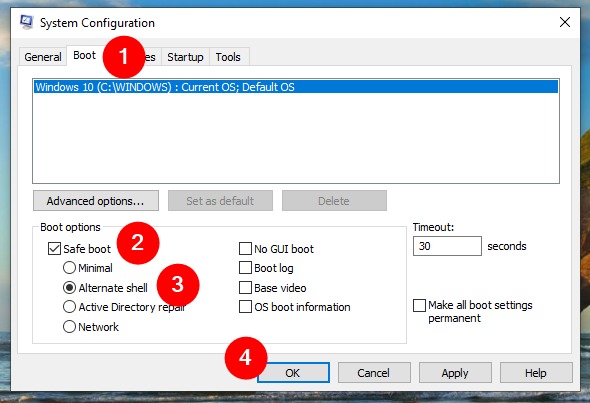Enable the Boot log checkbox
The width and height of the screenshot is (590, 403).
pos(245,268)
